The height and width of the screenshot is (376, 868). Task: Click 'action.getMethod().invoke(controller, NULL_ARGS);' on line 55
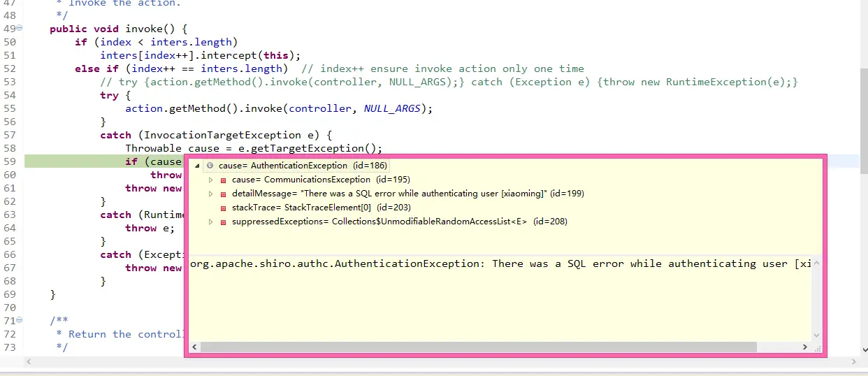(x=279, y=108)
